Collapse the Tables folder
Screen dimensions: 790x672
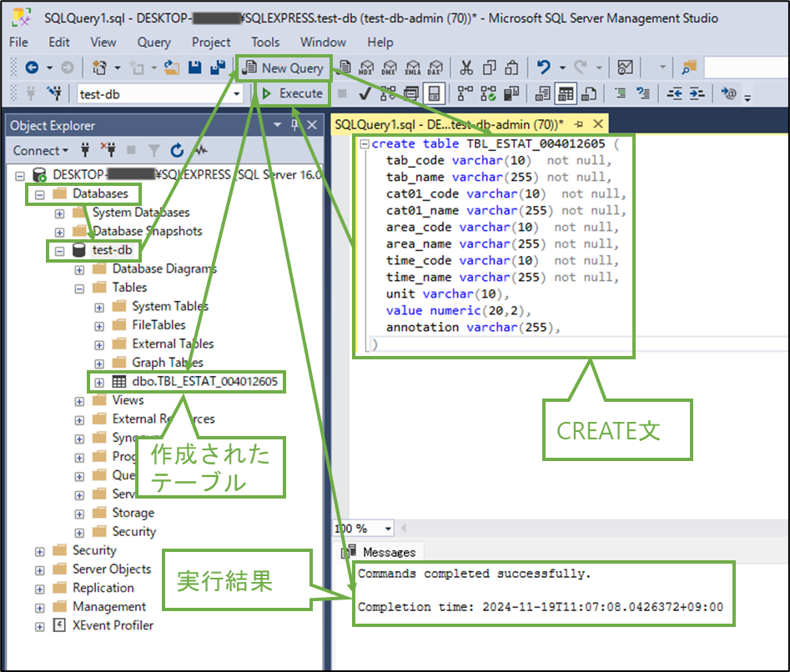(79, 288)
